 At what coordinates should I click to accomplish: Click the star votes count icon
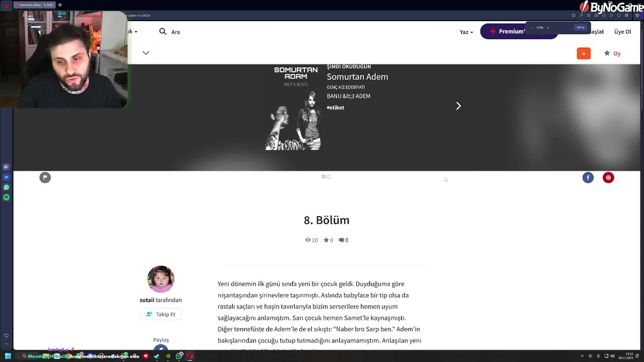[326, 240]
